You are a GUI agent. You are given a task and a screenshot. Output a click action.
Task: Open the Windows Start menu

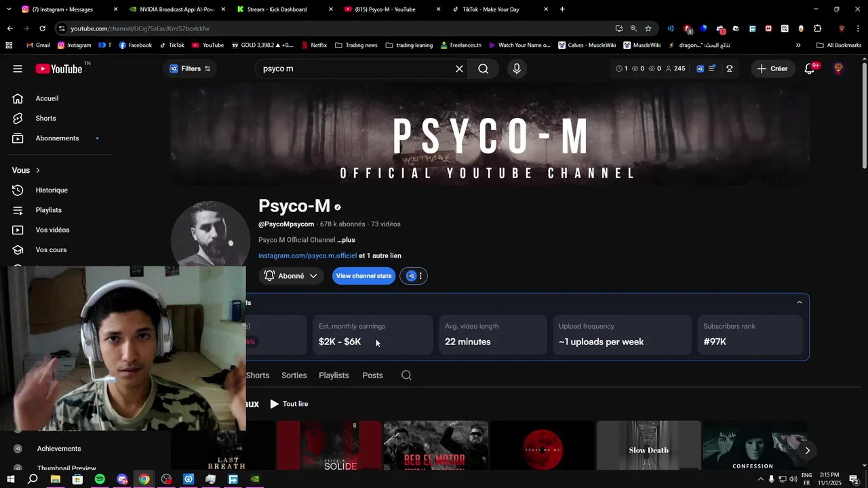point(10,479)
